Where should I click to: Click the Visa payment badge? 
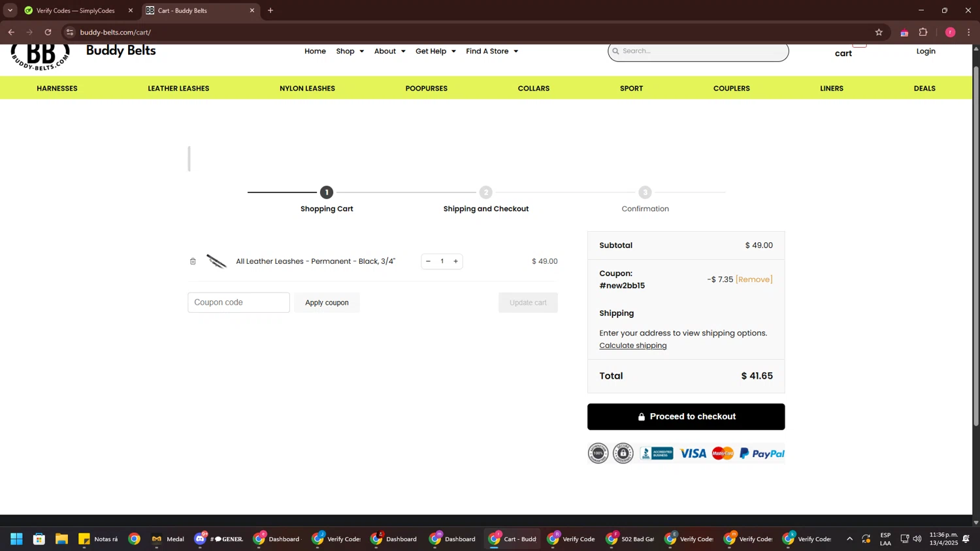(693, 453)
